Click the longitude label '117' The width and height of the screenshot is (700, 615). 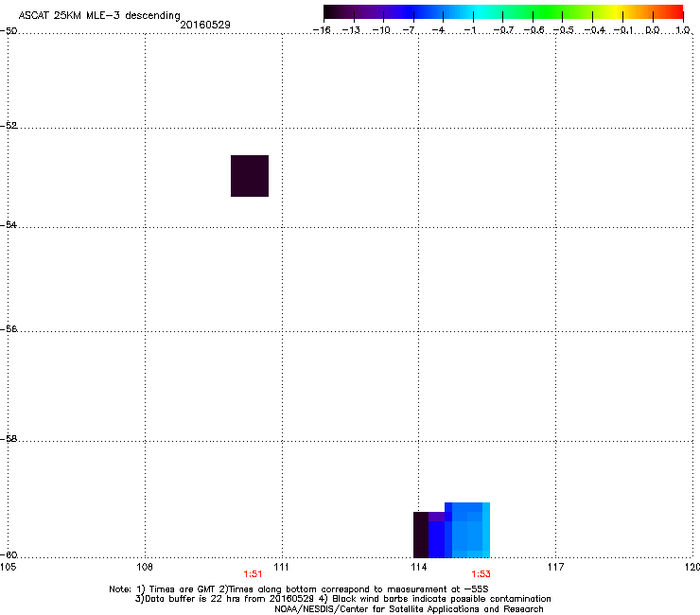555,567
